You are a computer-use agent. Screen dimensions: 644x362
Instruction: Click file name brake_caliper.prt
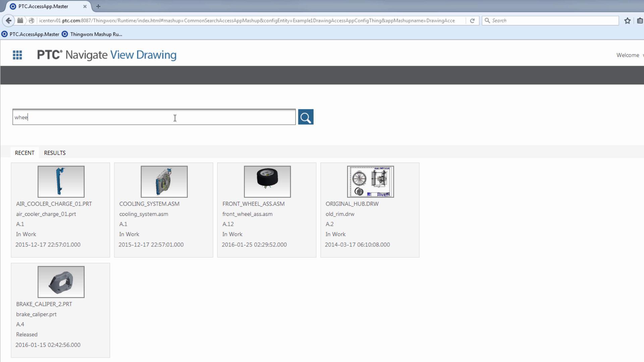coord(36,314)
